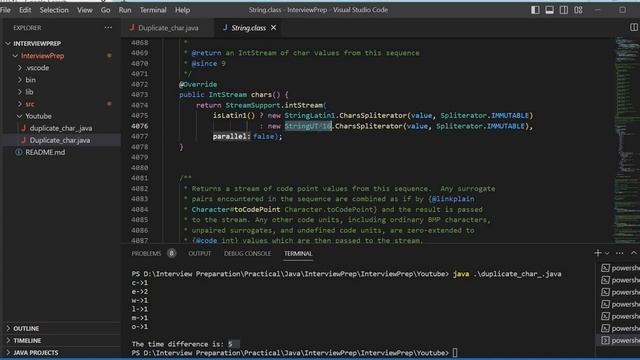The image size is (640, 360).
Task: Select the fifth powershell terminal instance
Action: 620,316
